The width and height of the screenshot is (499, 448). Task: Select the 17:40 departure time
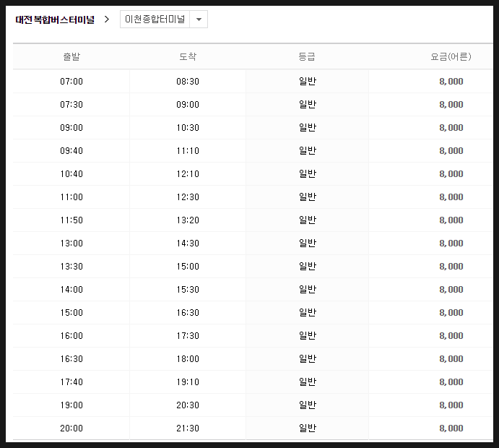pos(71,382)
